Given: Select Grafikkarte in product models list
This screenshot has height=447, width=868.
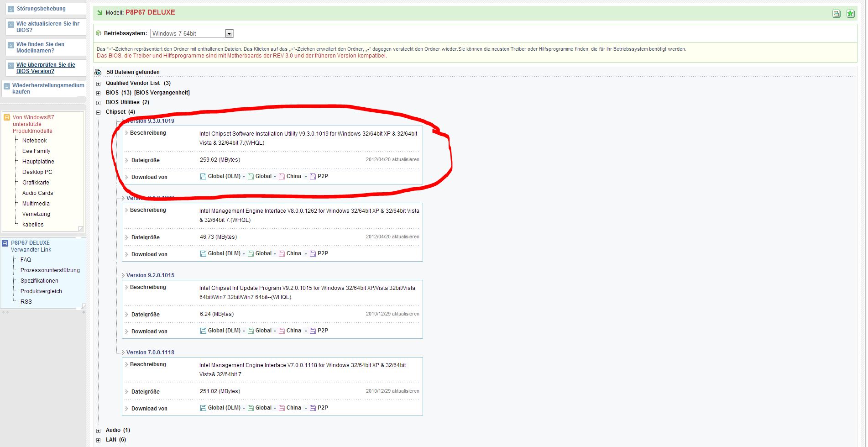Looking at the screenshot, I should 36,183.
